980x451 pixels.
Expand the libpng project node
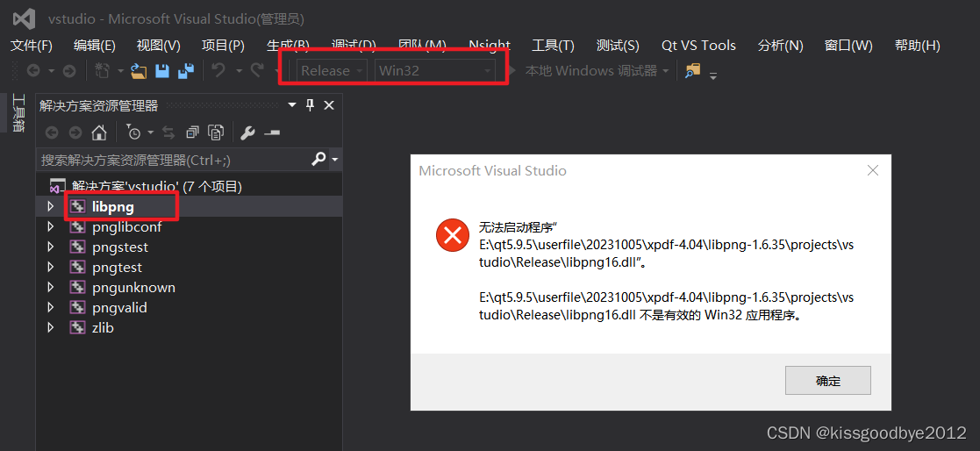click(x=51, y=207)
